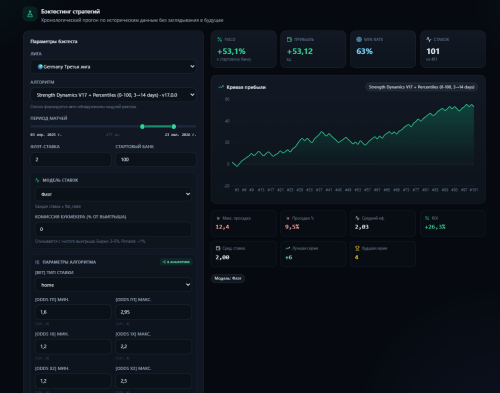The image size is (500, 393).
Task: Open the bet type dropdown showing home
Action: coord(113,285)
